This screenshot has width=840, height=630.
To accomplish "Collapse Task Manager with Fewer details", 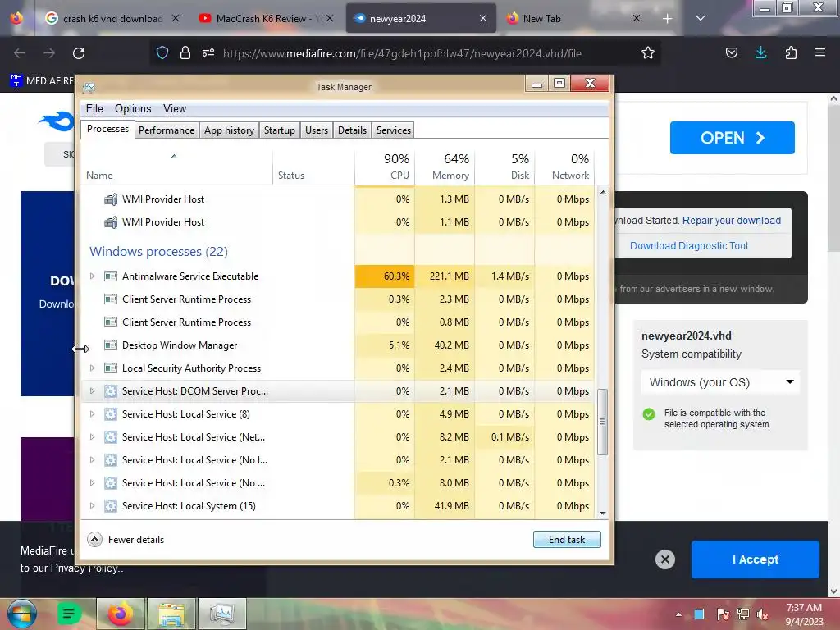I will tap(126, 540).
